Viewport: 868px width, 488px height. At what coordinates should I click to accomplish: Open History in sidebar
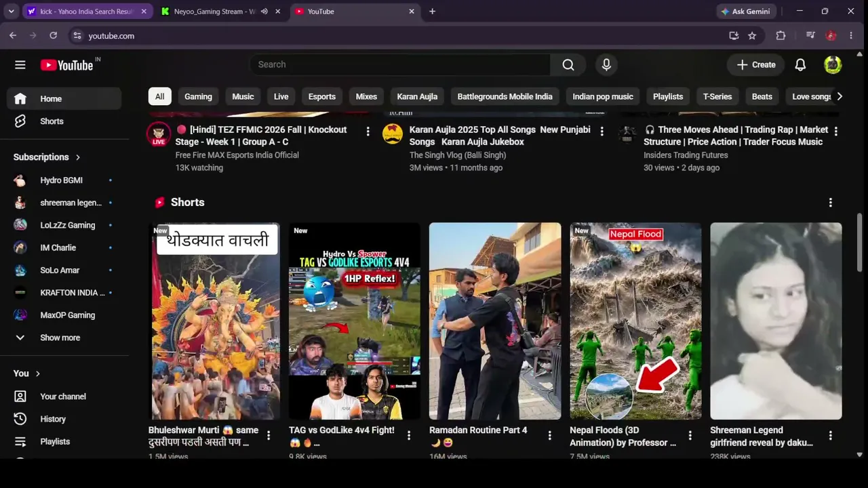tap(64, 419)
